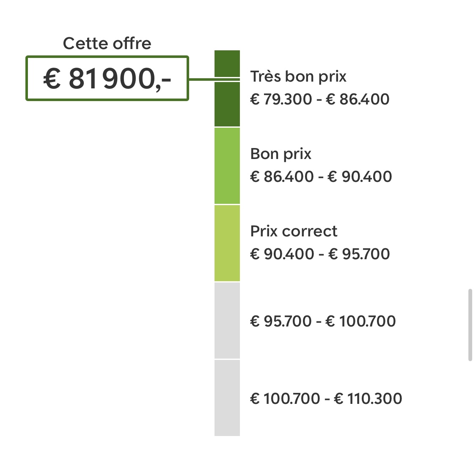Click the € 100.700 - € 110.300 range
The image size is (476, 458).
click(326, 398)
